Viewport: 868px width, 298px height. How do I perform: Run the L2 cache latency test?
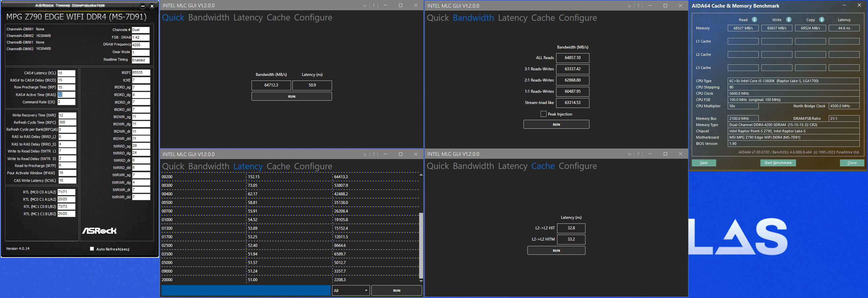tap(556, 250)
